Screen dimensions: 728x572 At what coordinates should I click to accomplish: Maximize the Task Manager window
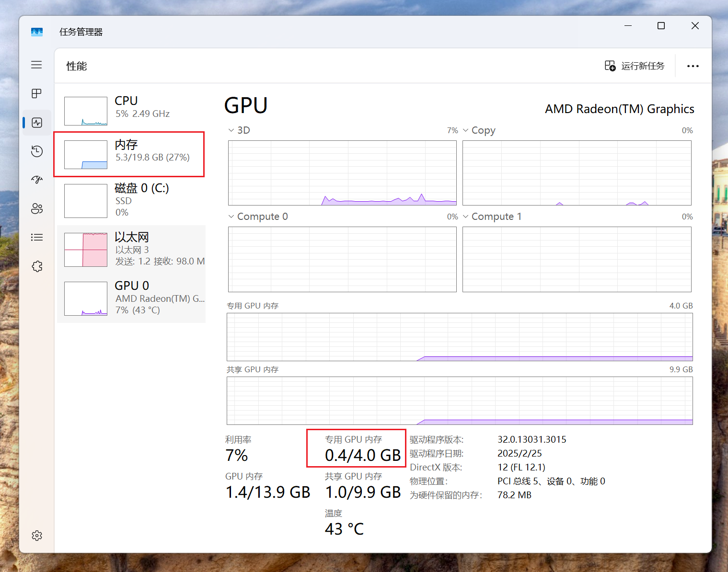661,26
